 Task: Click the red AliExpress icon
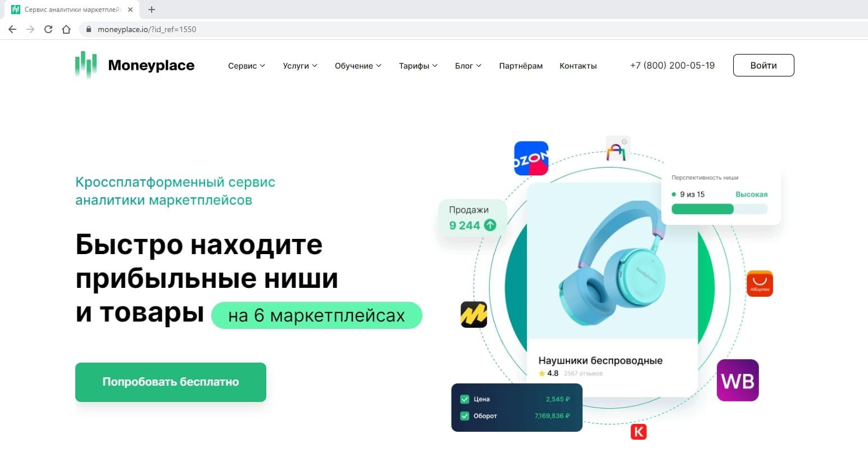tap(760, 284)
